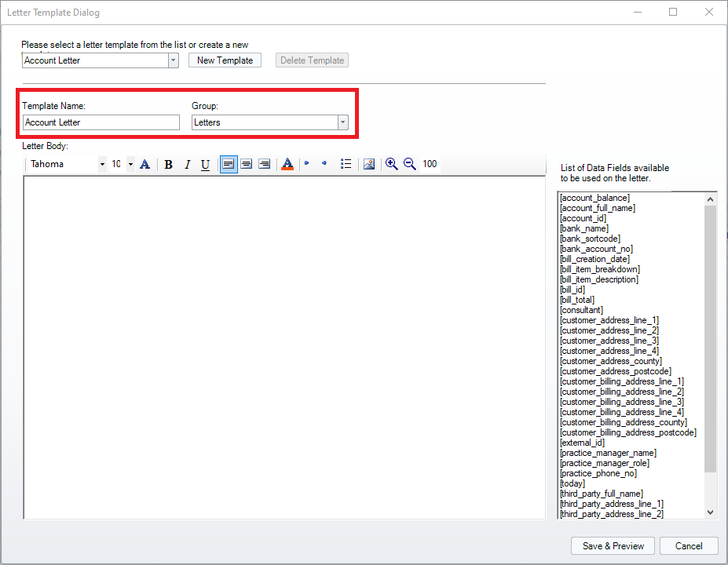728x565 pixels.
Task: Enable left text alignment
Action: click(x=229, y=164)
